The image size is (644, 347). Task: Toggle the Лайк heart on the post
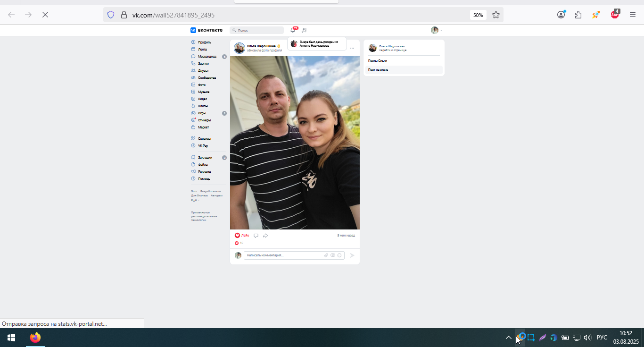click(242, 235)
